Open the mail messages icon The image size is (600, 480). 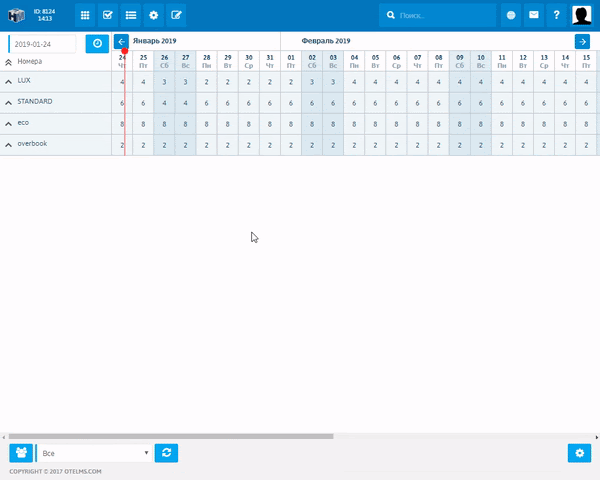click(534, 15)
